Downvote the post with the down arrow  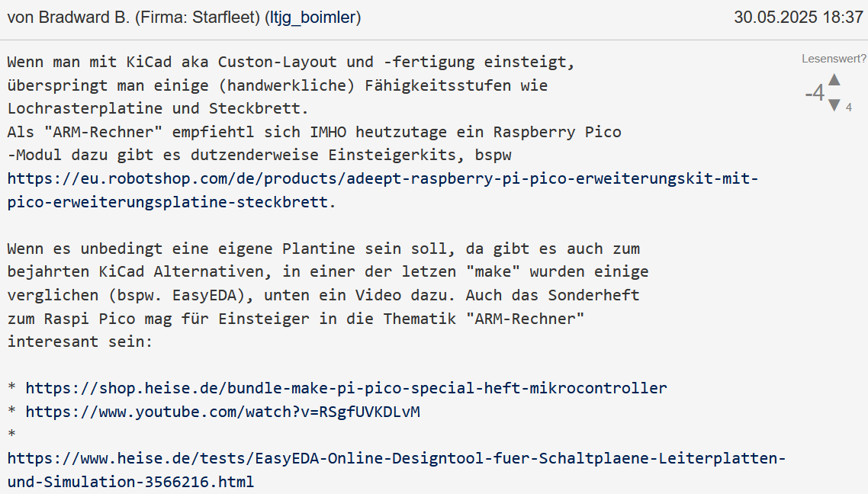pos(834,105)
